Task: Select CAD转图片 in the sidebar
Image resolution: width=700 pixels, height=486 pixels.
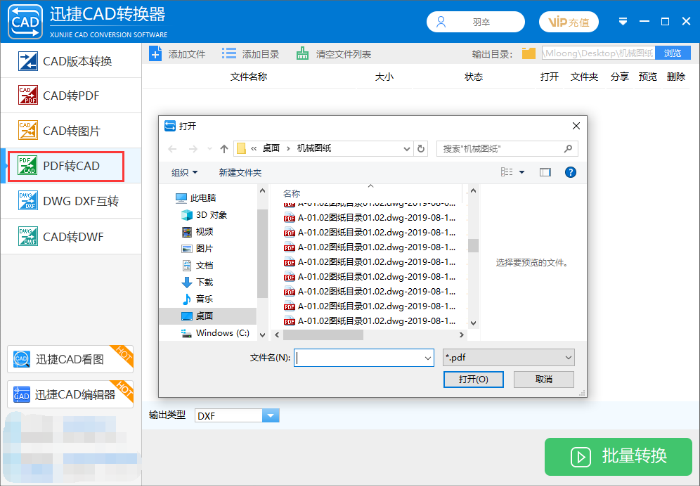Action: [71, 131]
